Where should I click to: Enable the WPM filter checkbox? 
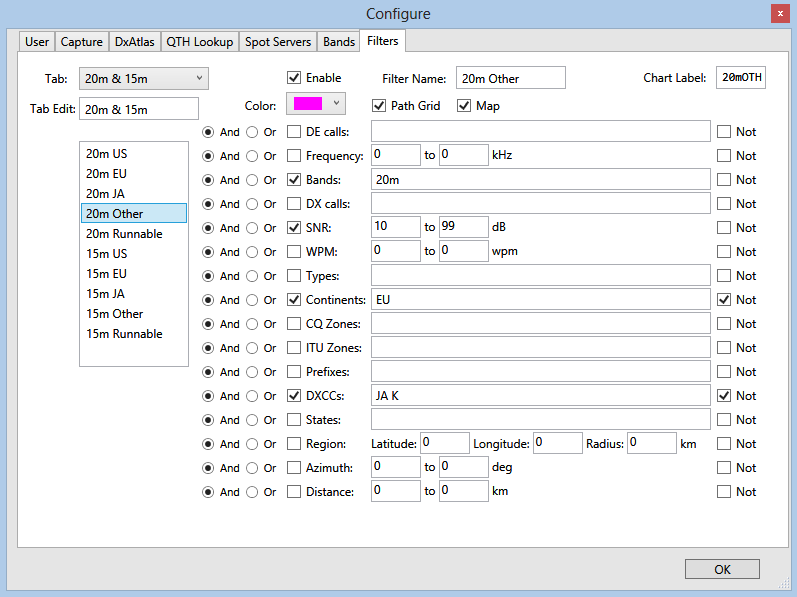pos(294,252)
